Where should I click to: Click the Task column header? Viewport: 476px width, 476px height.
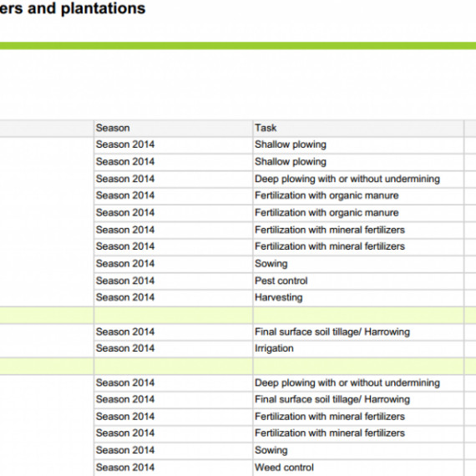358,128
